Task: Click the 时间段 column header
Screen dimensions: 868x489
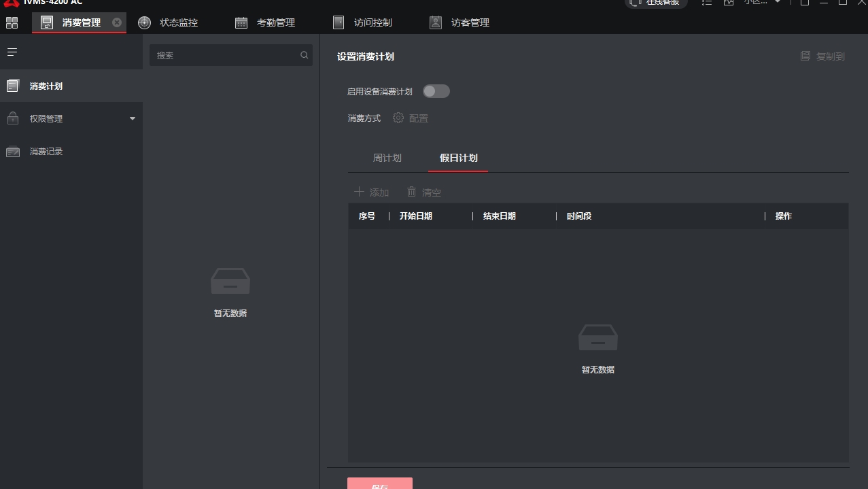Action: [x=579, y=216]
